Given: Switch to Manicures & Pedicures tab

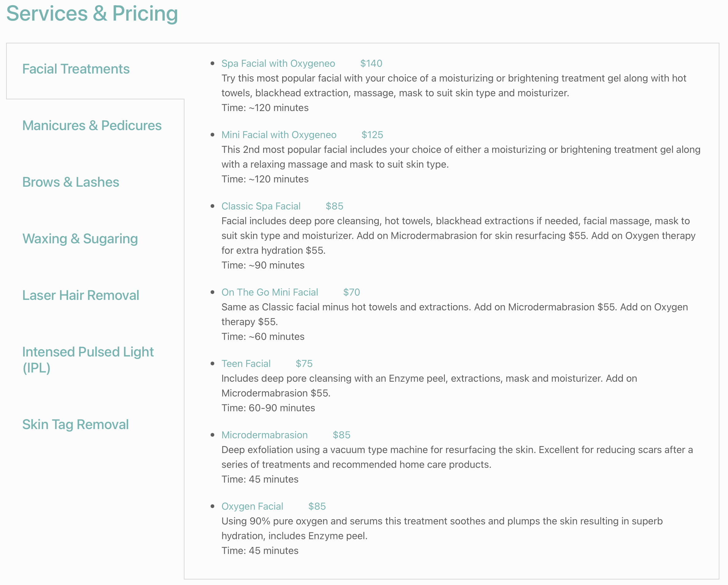Looking at the screenshot, I should [x=92, y=126].
